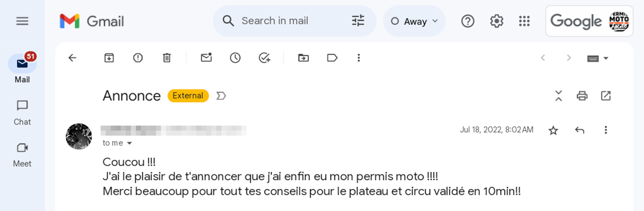Star the message from Jul 18

tap(553, 130)
